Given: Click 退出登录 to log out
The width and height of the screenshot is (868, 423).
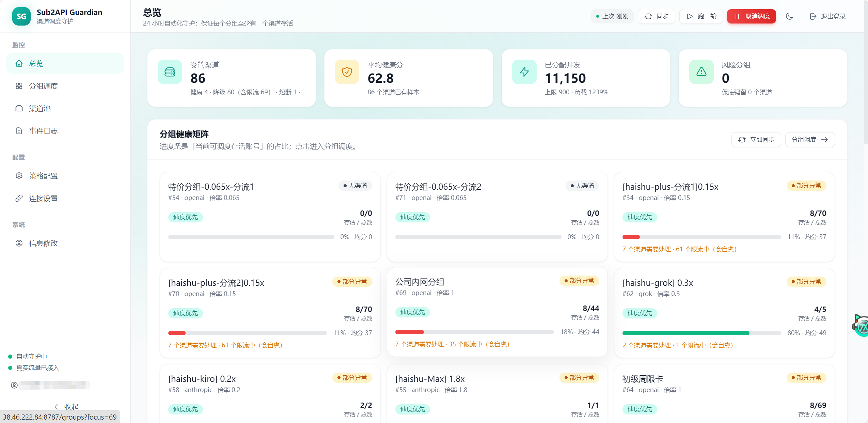Looking at the screenshot, I should pos(827,16).
